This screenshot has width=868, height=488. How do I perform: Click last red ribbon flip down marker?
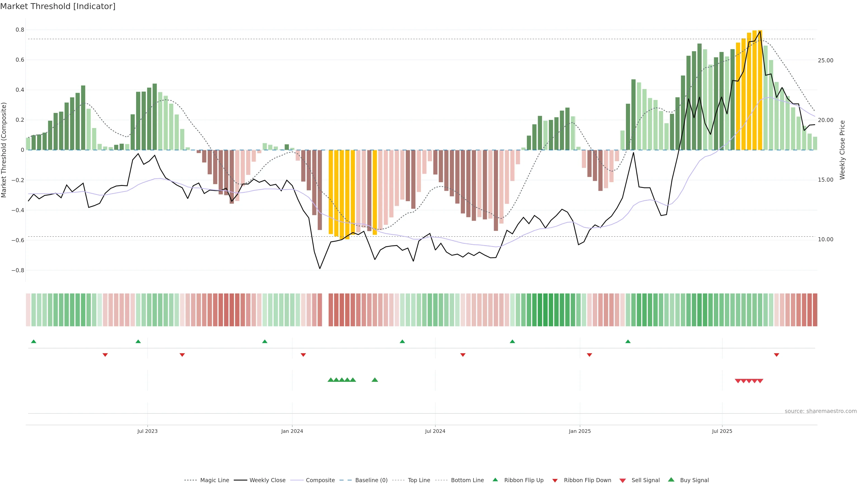click(776, 355)
